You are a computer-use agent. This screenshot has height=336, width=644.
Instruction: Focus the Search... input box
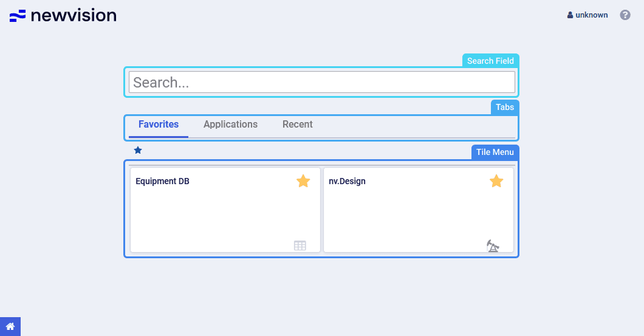point(321,82)
